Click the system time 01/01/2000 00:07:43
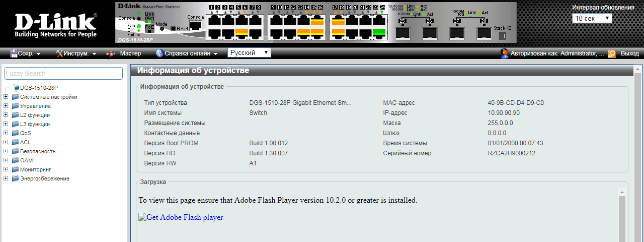The image size is (644, 242). coord(515,143)
